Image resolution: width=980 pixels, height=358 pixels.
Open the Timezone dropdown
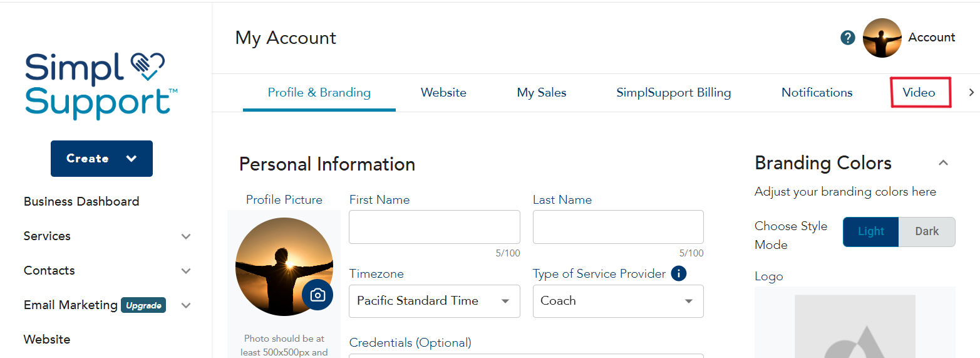coord(435,301)
